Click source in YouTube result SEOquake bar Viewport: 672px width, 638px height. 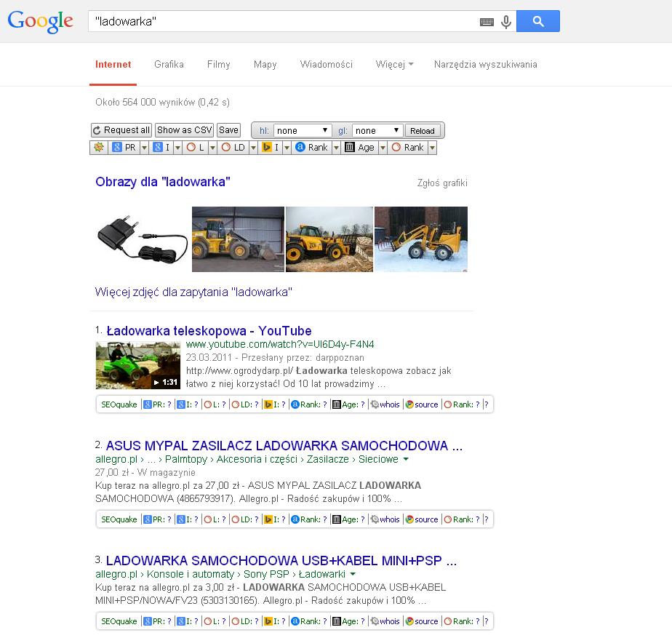click(x=422, y=404)
